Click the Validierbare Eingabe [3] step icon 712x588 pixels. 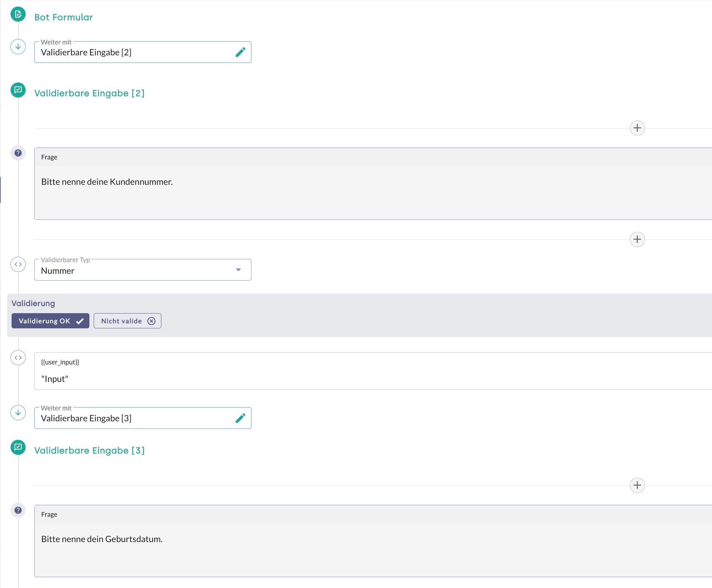pyautogui.click(x=18, y=447)
